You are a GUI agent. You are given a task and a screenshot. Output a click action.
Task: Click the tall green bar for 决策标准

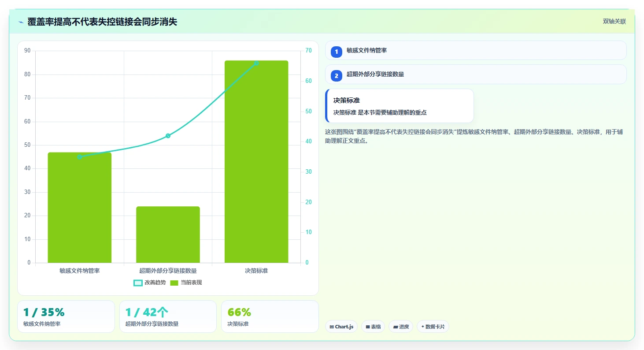(256, 162)
